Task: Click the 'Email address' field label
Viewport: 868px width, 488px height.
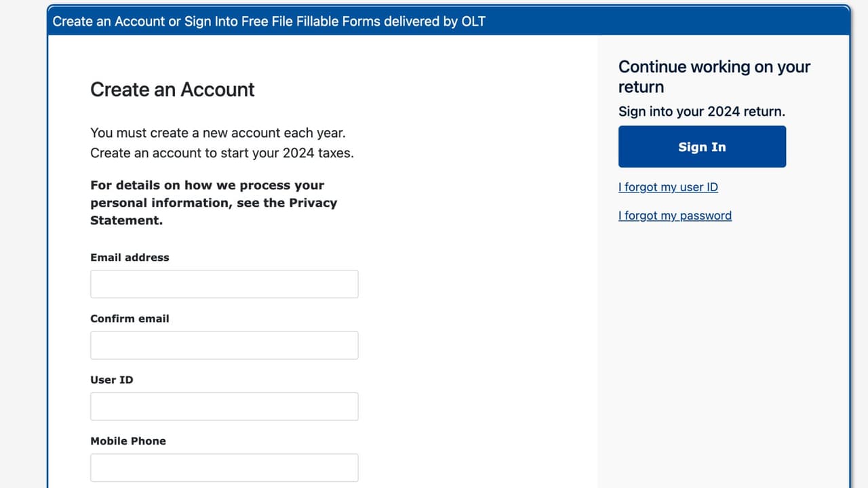Action: pos(130,258)
